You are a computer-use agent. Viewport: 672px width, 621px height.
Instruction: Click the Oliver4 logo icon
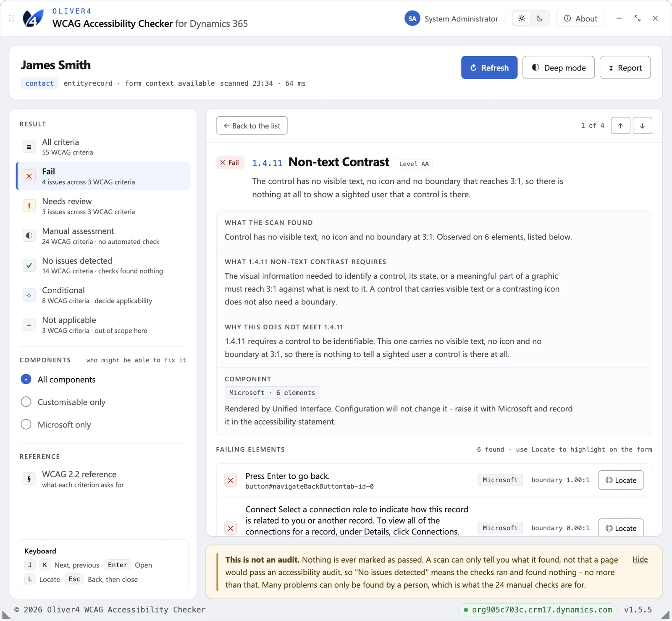pos(33,18)
